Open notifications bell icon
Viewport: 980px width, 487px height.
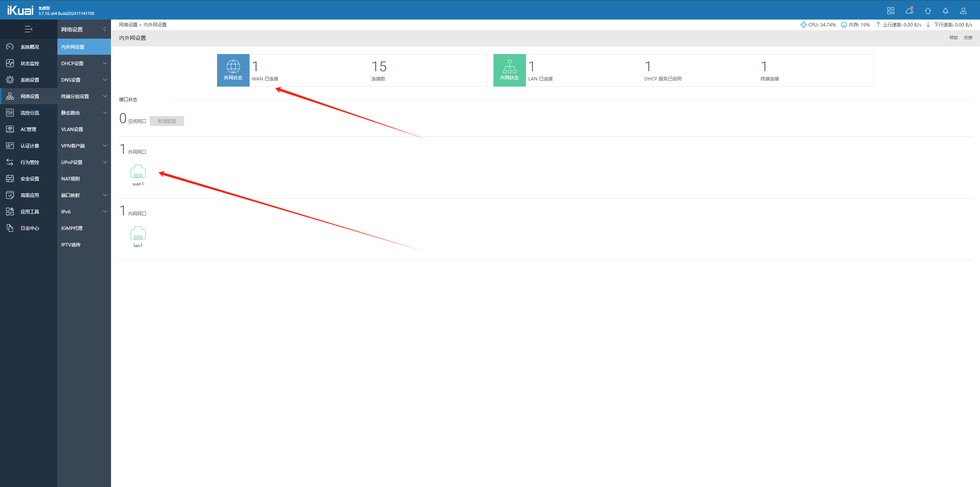tap(945, 11)
